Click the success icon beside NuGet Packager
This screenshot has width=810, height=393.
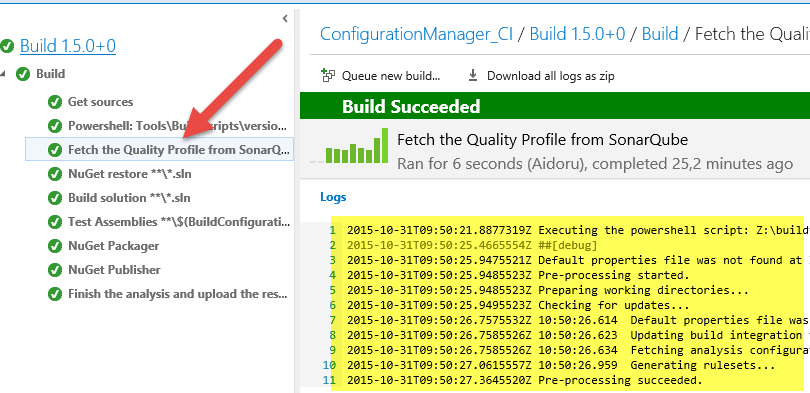pos(55,246)
